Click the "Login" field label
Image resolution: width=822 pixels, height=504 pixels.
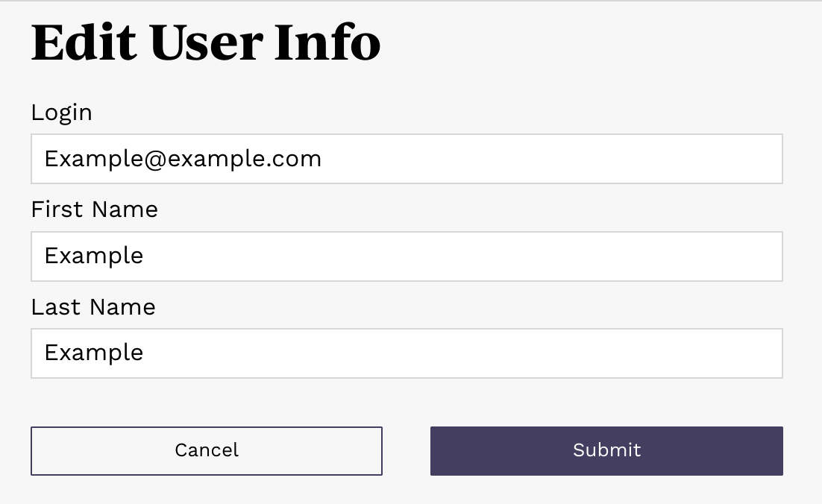[62, 113]
